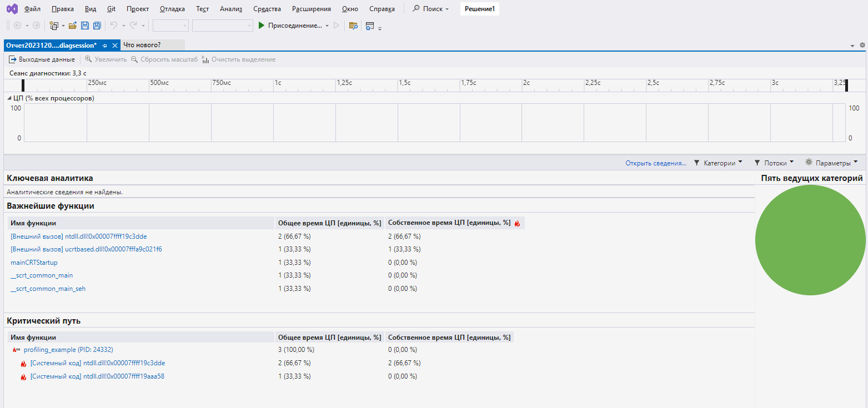Save the current file with the disk icon

[85, 26]
